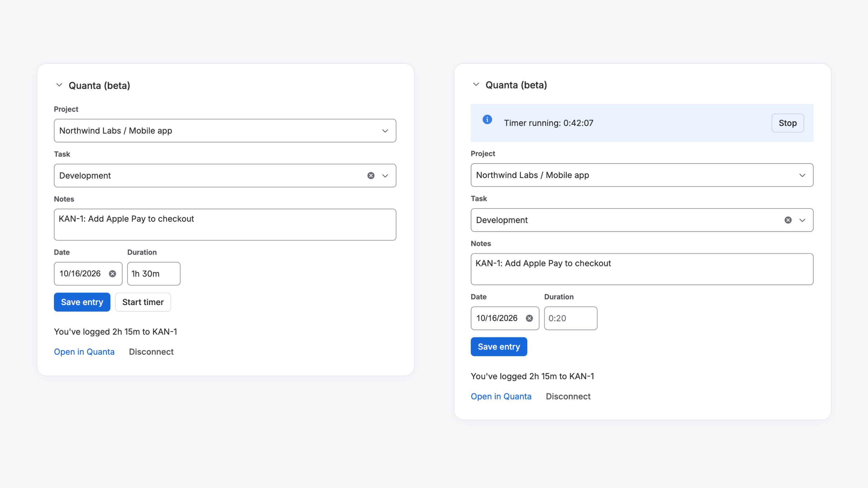
Task: Collapse the right Quanta (beta) panel chevron
Action: (x=476, y=85)
